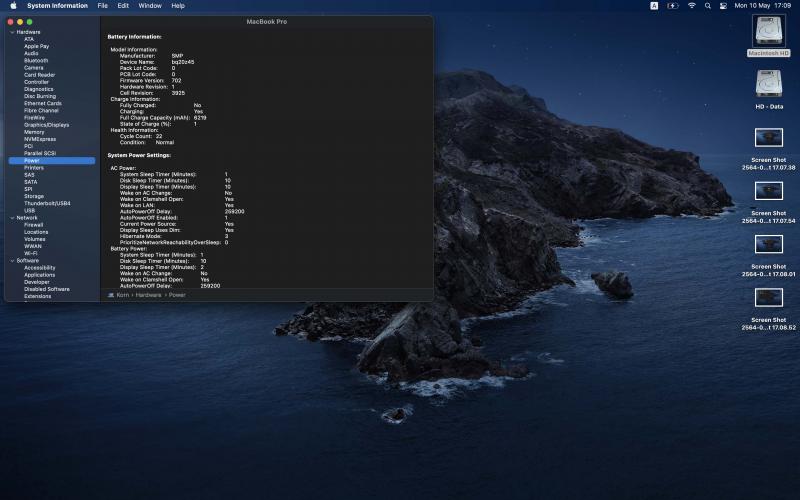The width and height of the screenshot is (800, 500).
Task: Select Screen Shot 17.07.38 on desktop
Action: (768, 149)
